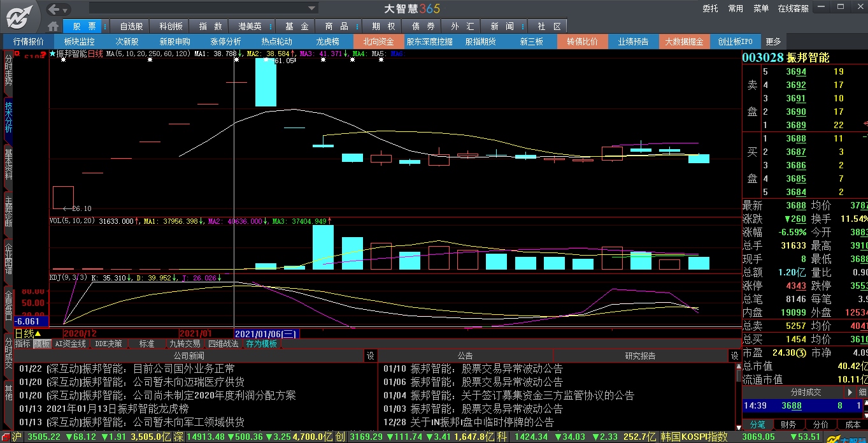Switch to the 科创板 tab
The image size is (868, 443).
[x=171, y=26]
